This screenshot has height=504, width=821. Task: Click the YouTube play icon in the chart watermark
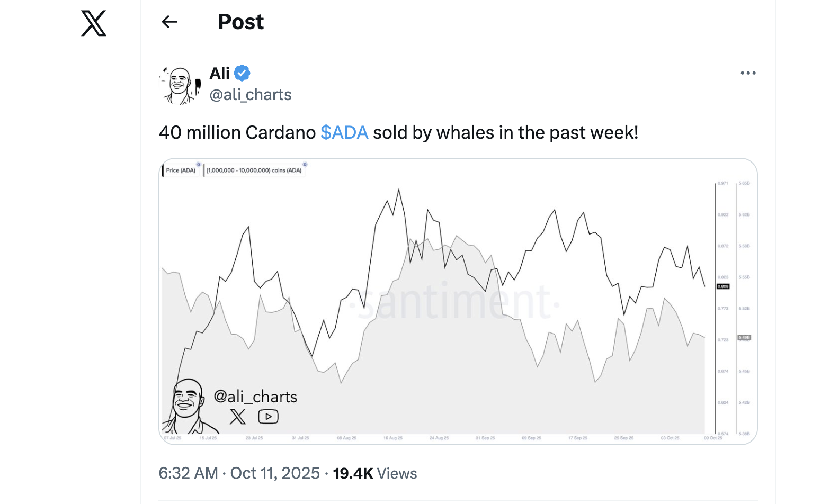pyautogui.click(x=268, y=417)
